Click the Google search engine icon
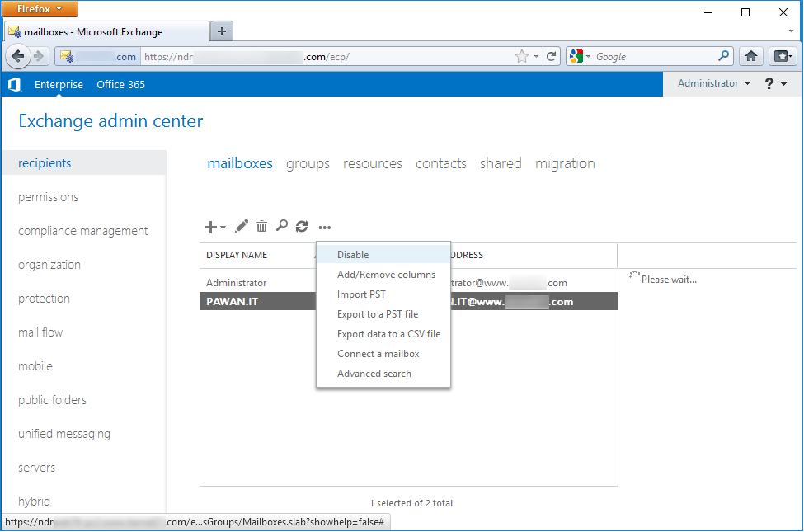 [x=577, y=56]
